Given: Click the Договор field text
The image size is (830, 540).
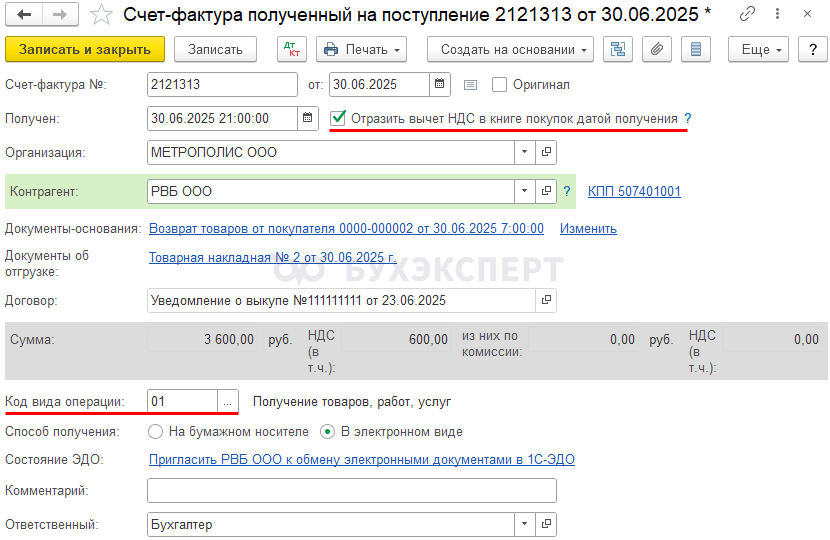Looking at the screenshot, I should [341, 300].
